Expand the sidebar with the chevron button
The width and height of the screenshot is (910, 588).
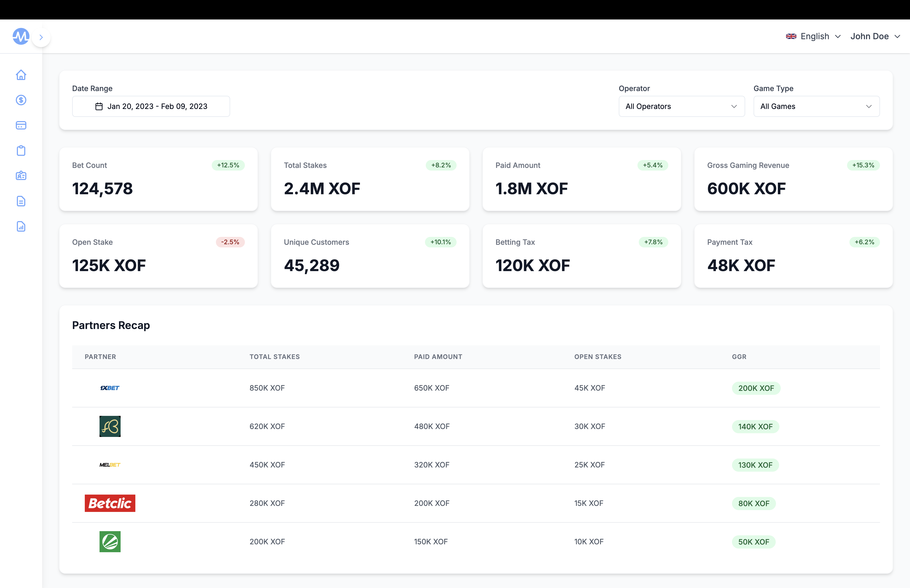point(41,37)
